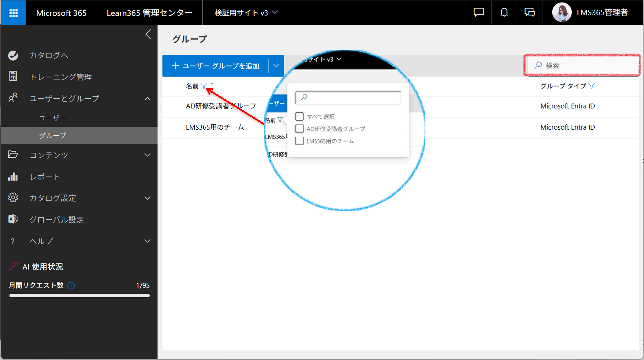Click the Microsoft 365 header link
644x360 pixels.
coord(61,13)
